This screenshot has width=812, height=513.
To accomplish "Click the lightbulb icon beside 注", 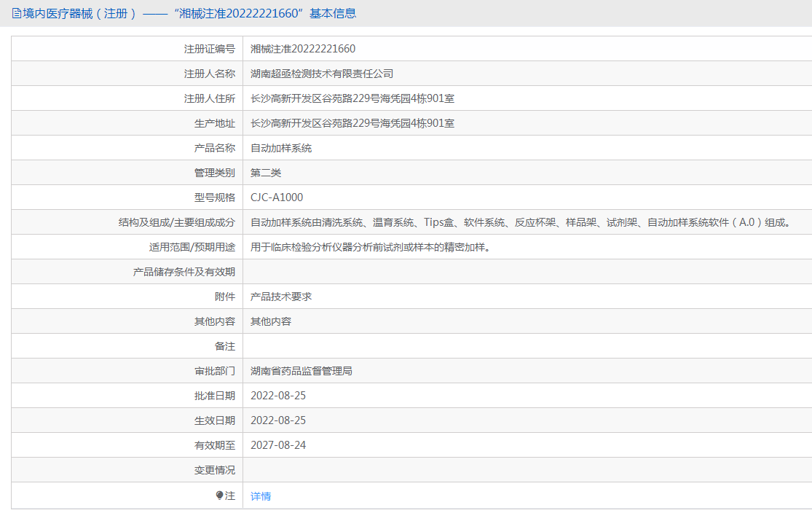I will pos(220,496).
